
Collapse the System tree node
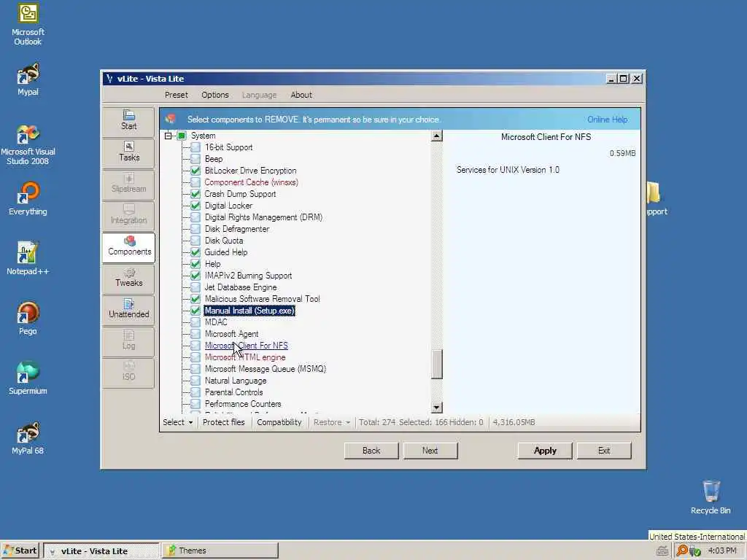point(169,136)
